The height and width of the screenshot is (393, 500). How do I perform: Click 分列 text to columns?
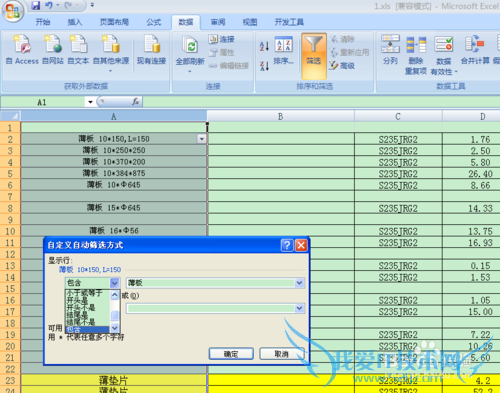coord(390,50)
